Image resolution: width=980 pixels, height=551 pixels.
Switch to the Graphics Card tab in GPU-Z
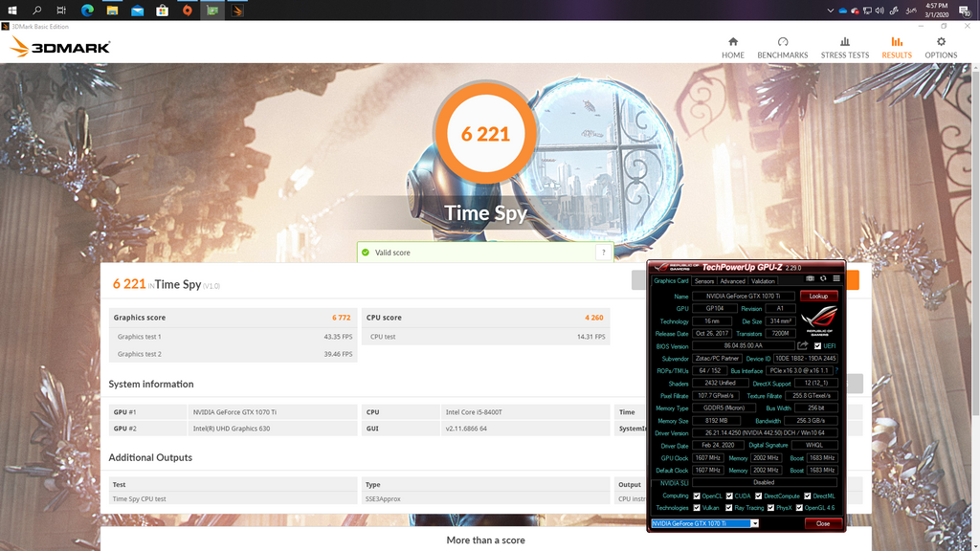tap(671, 281)
